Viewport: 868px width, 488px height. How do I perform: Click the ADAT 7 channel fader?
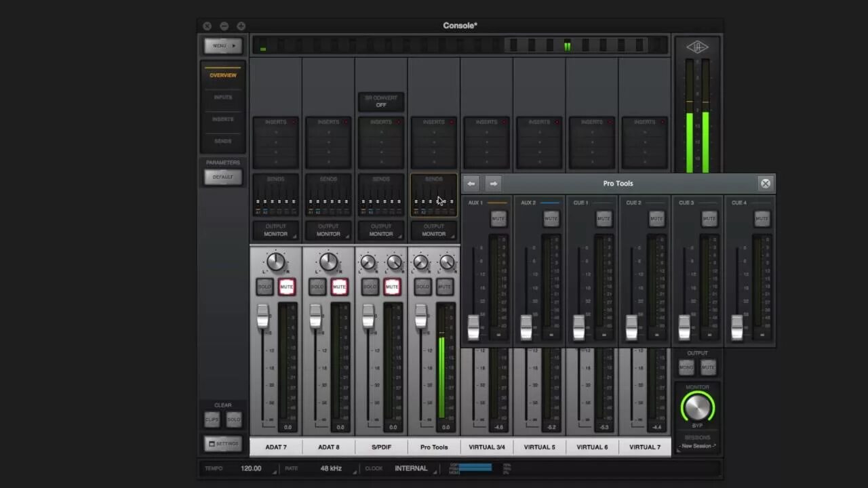262,317
